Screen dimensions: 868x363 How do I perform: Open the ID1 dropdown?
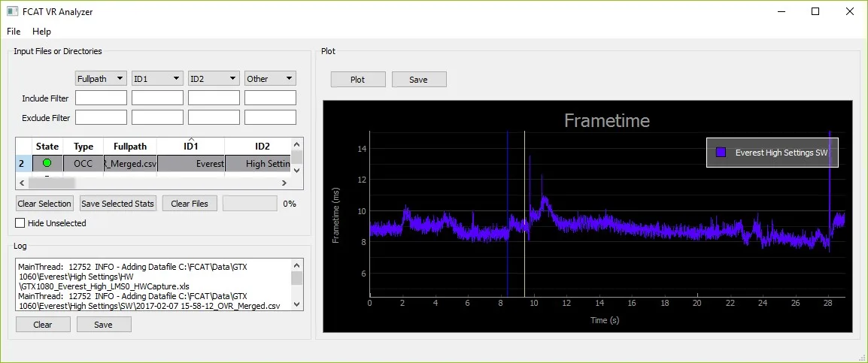click(157, 79)
